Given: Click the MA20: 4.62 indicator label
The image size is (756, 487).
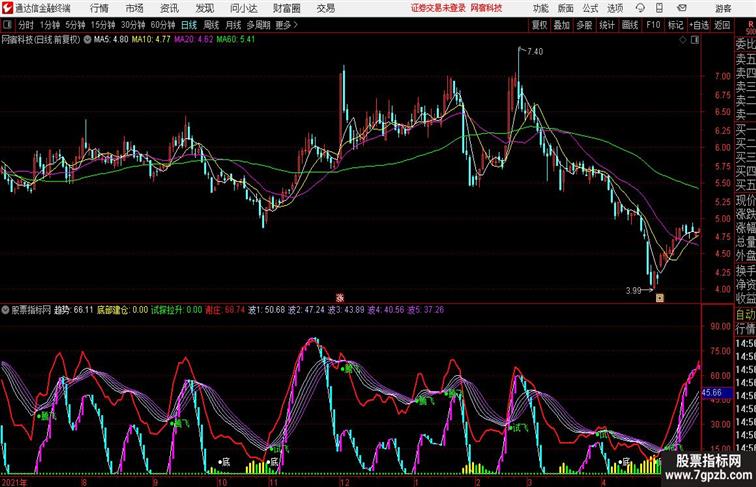Looking at the screenshot, I should pos(194,40).
